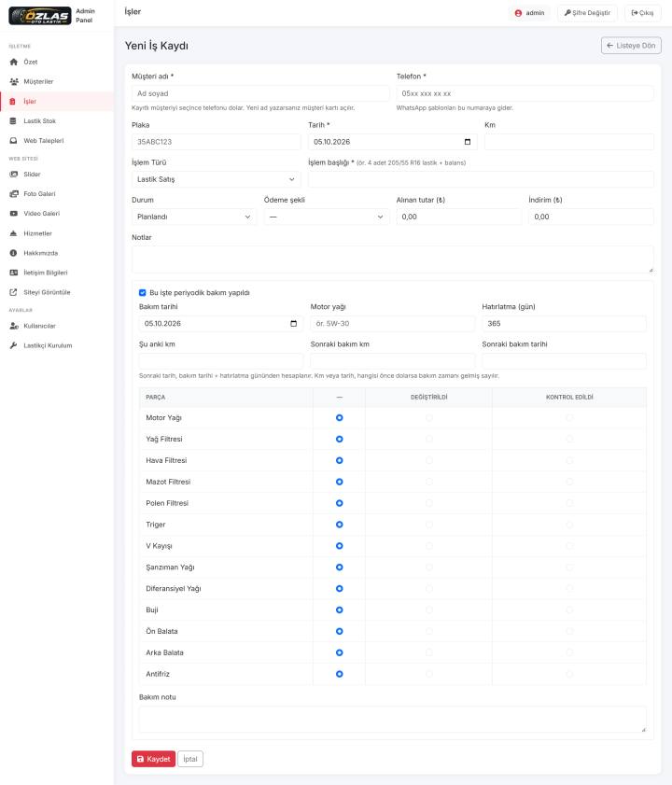Click the clipboard icon beside İşler
Screen dimensions: 672x785
(x=12, y=101)
